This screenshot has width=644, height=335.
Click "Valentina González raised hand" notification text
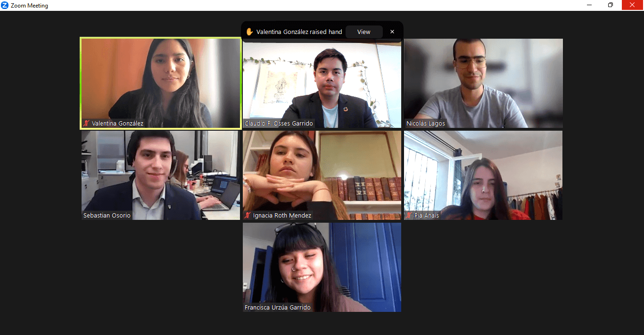299,32
